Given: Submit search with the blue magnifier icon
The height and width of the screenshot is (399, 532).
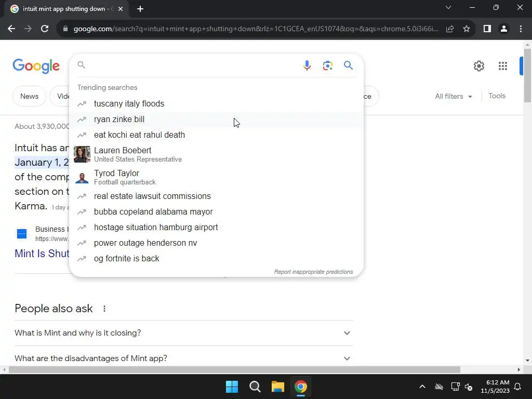Looking at the screenshot, I should point(348,65).
